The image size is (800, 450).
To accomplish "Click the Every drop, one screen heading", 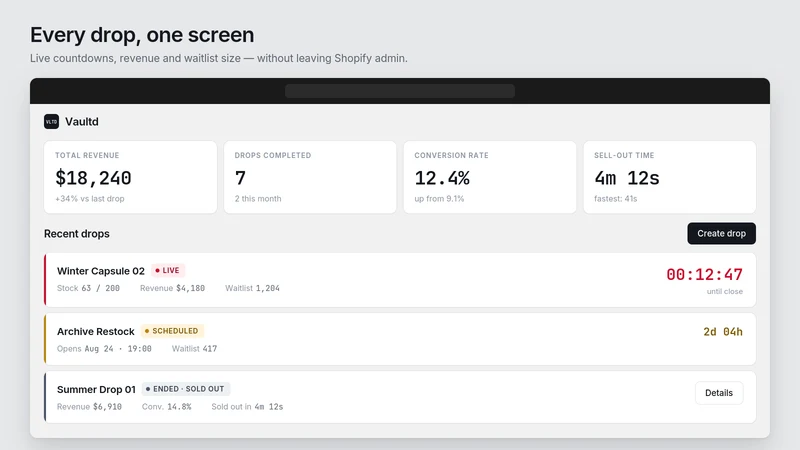I will tap(142, 35).
